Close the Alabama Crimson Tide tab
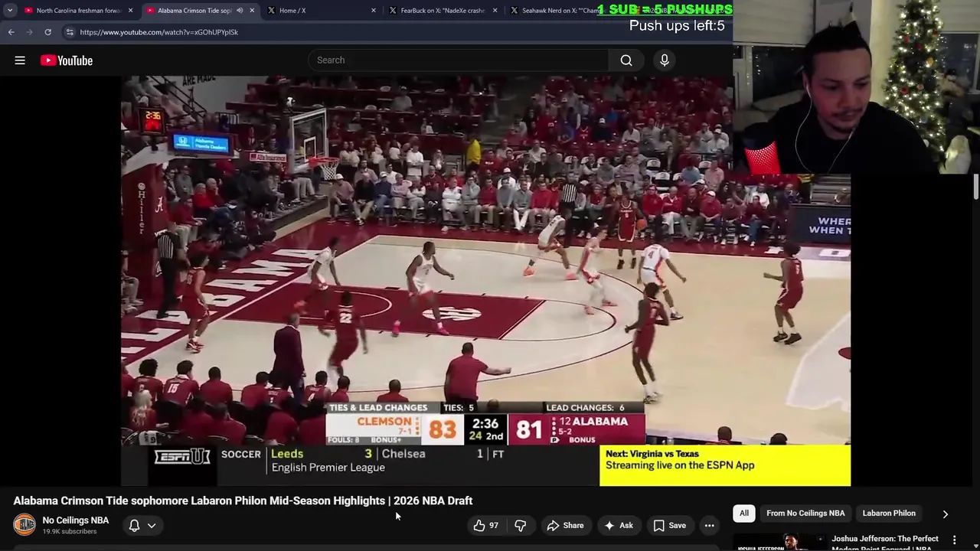Image resolution: width=980 pixels, height=551 pixels. (x=252, y=11)
